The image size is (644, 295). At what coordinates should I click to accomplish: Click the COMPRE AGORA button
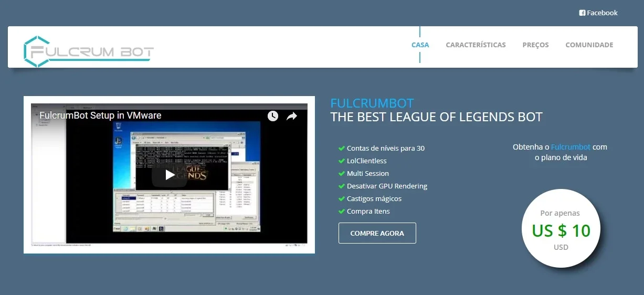tap(377, 233)
